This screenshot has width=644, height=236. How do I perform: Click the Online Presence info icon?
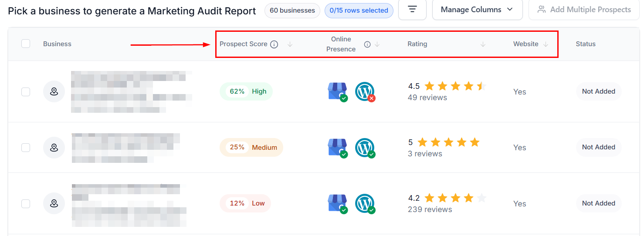[367, 44]
